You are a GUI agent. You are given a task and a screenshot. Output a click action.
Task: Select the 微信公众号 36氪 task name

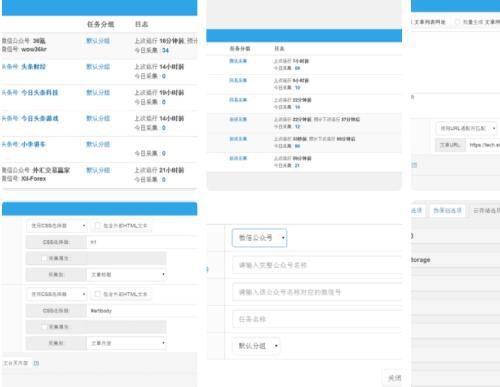pyautogui.click(x=39, y=41)
